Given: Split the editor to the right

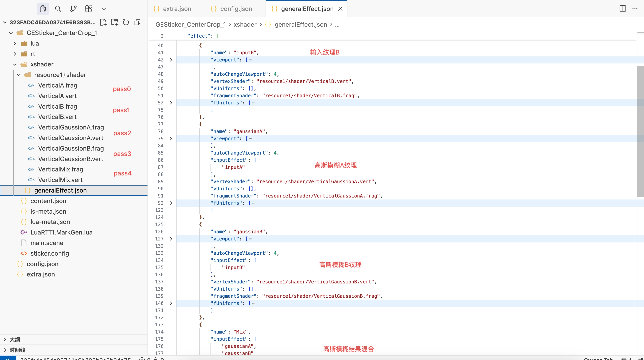Looking at the screenshot, I should (623, 9).
